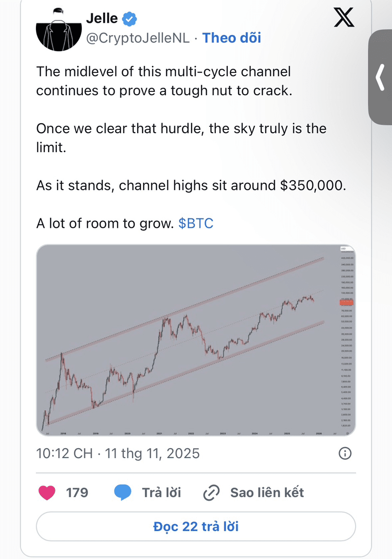The height and width of the screenshot is (559, 392).
Task: Click the 179 likes count
Action: click(77, 493)
